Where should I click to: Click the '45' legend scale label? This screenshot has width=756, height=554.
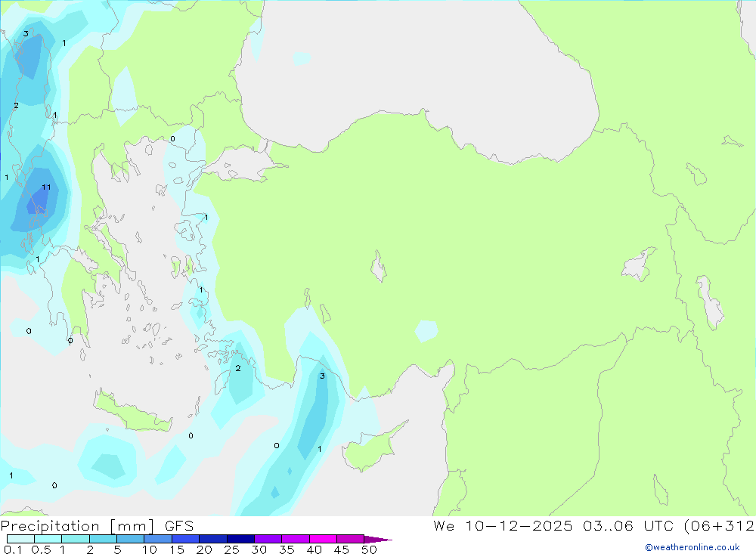(342, 549)
